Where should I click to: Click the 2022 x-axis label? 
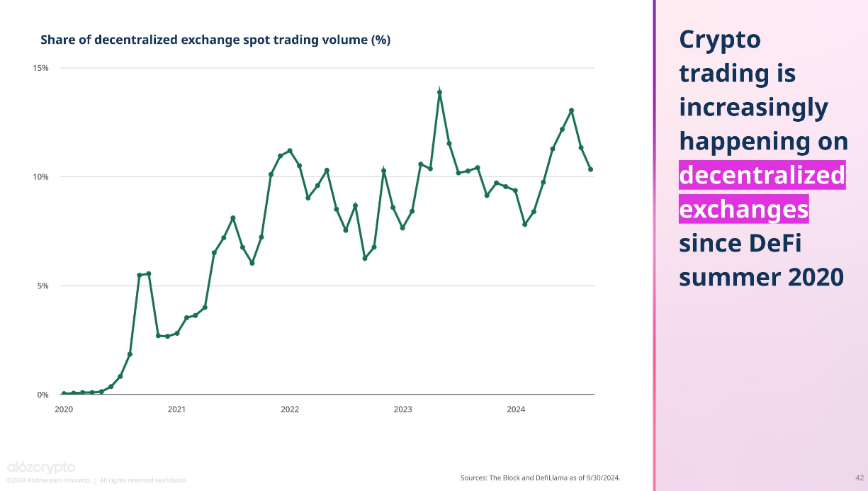click(x=290, y=409)
